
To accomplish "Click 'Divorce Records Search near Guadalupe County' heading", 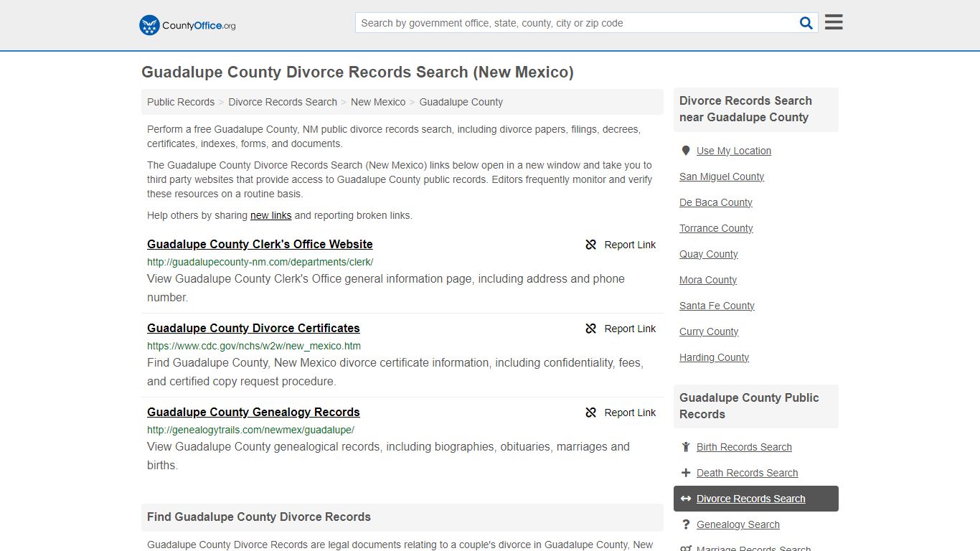I will click(x=745, y=109).
